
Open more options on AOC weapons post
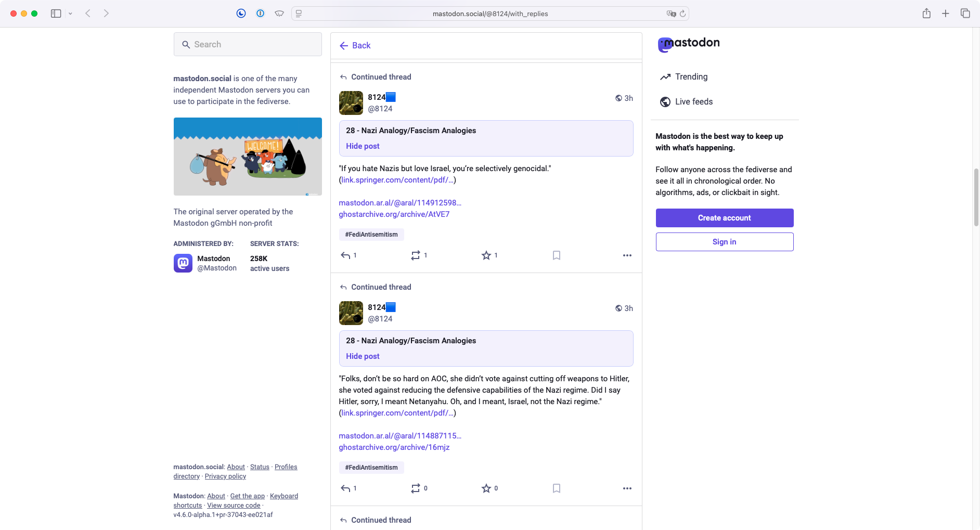[627, 488]
